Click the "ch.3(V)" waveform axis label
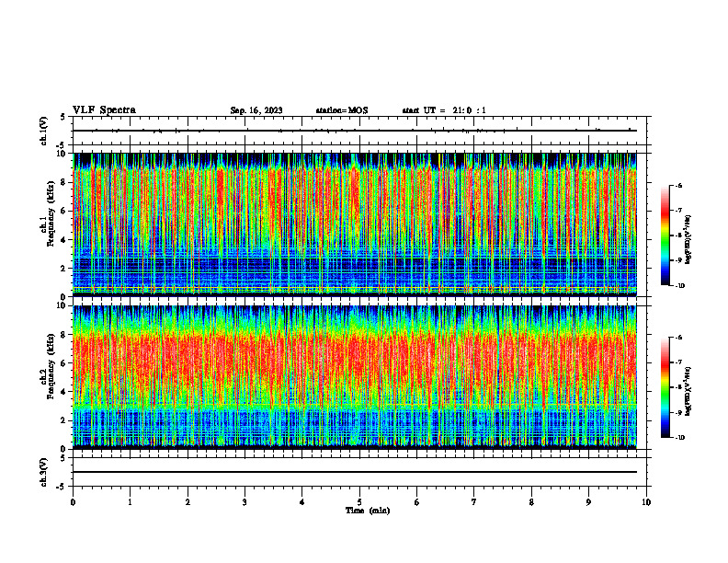 (44, 472)
